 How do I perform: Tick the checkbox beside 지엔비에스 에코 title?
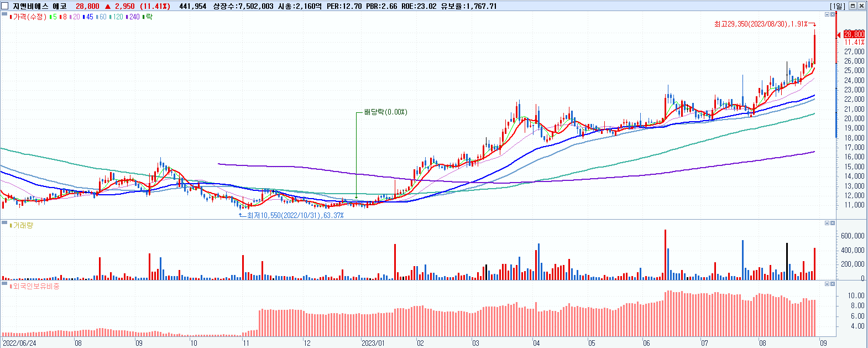click(x=5, y=6)
